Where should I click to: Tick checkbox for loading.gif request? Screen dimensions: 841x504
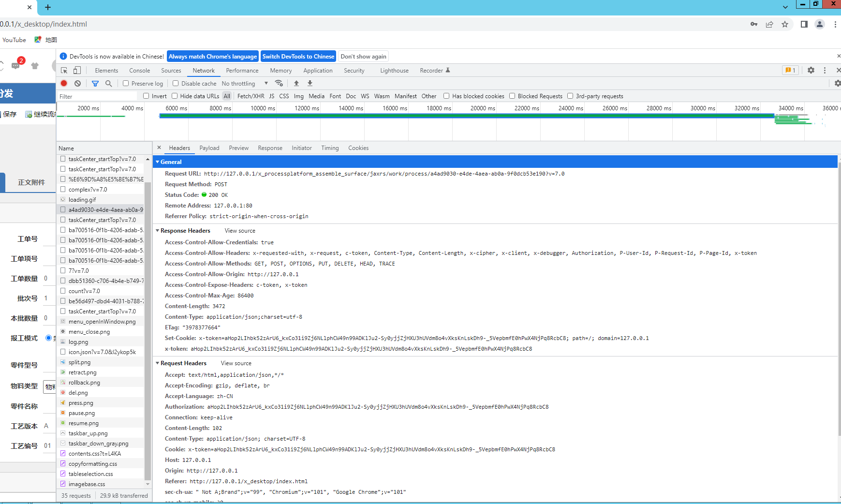coord(63,199)
